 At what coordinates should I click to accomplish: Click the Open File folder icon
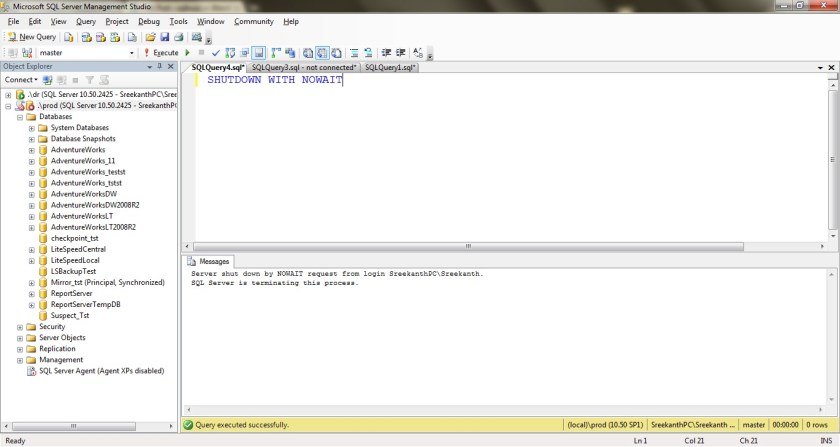(150, 37)
